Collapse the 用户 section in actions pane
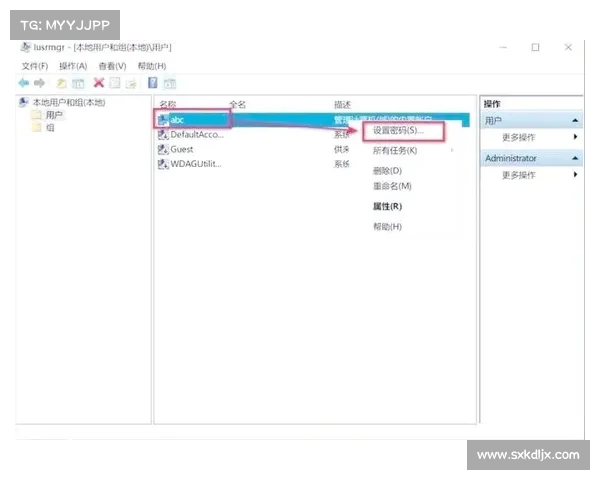600x480 pixels. (x=575, y=120)
